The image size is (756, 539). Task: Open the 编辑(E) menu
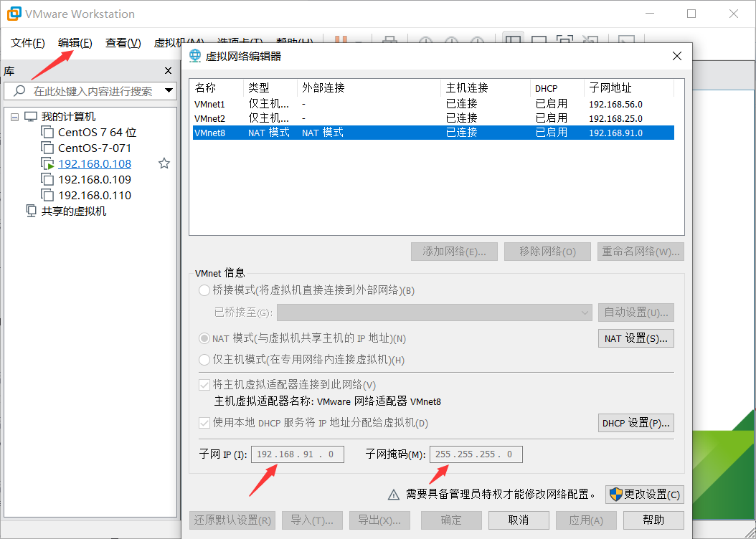(75, 43)
